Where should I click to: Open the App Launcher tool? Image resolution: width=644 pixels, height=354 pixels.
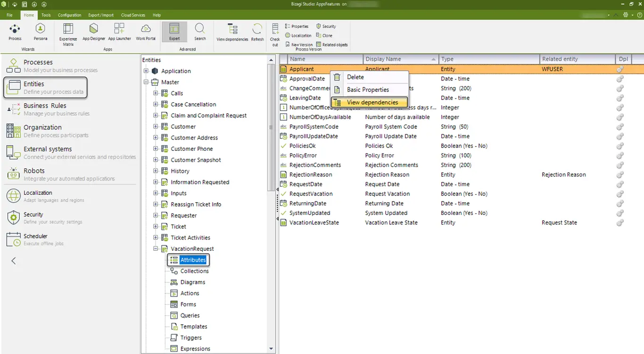point(120,32)
